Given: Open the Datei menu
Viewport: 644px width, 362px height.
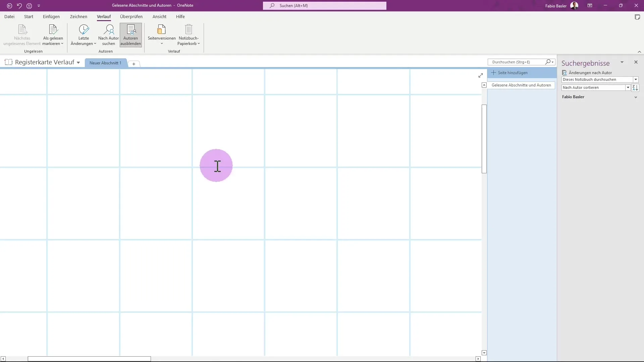Looking at the screenshot, I should pos(9,16).
